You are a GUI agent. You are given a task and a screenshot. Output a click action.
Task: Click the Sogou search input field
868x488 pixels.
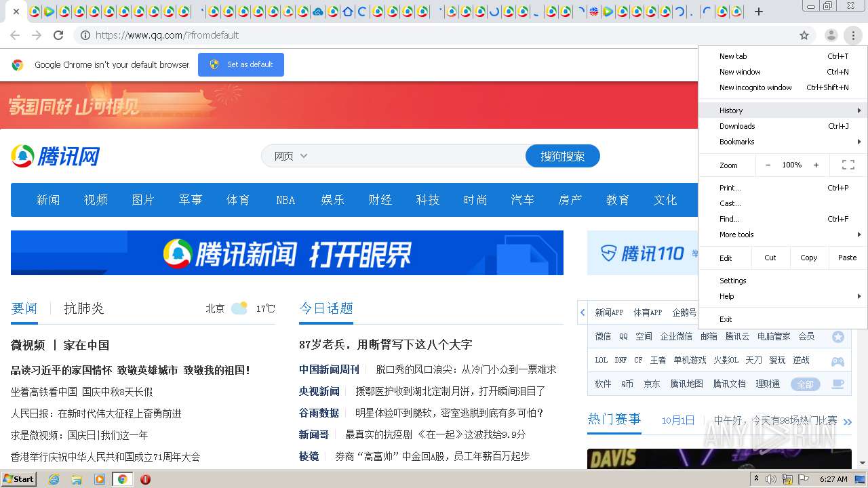(417, 156)
